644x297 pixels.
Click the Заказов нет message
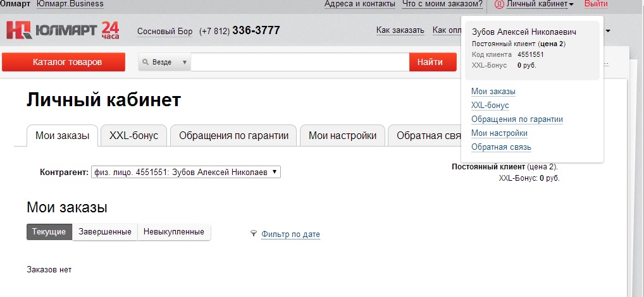pos(49,270)
